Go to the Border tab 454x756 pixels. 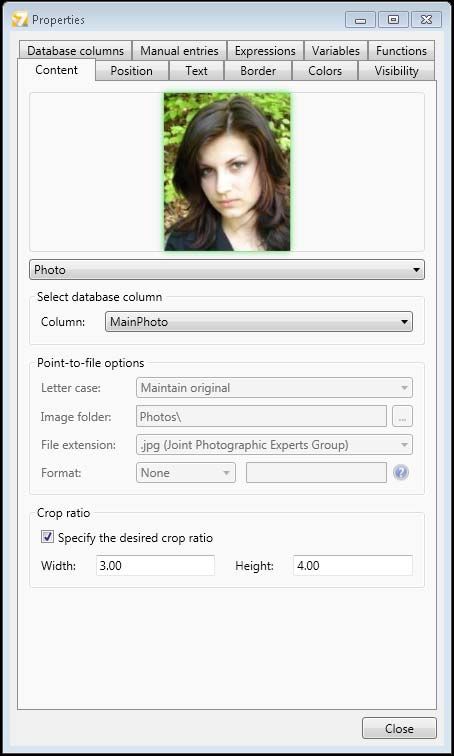tap(258, 71)
